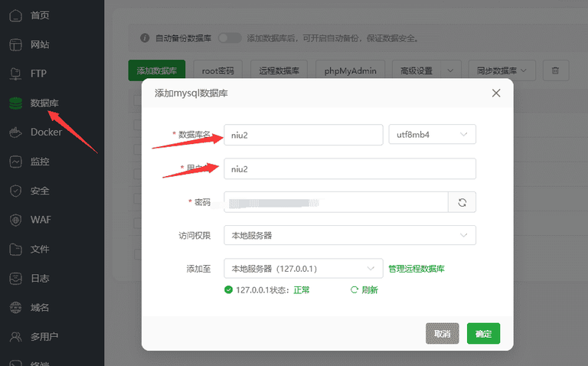Screen dimensions: 588x366
Task: Open the 同步数据库 dropdown
Action: coord(501,70)
